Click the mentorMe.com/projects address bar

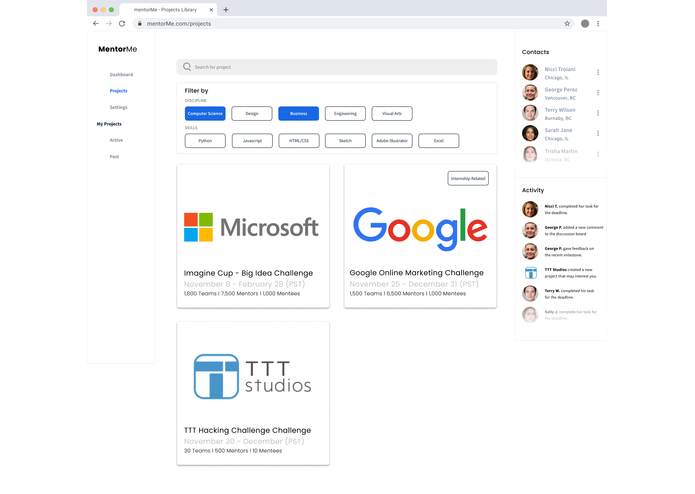point(353,23)
